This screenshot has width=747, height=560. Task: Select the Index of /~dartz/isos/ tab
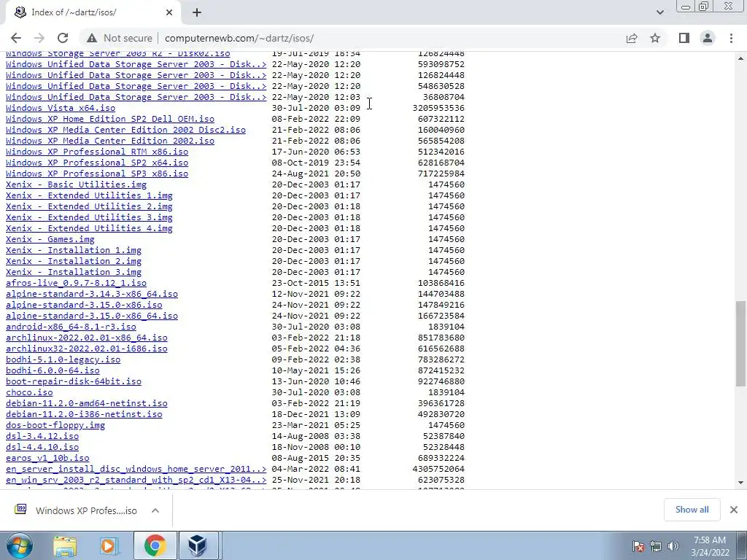(x=93, y=12)
